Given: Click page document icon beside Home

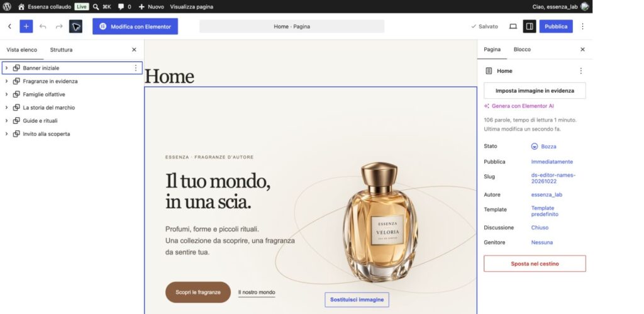Looking at the screenshot, I should pyautogui.click(x=488, y=70).
